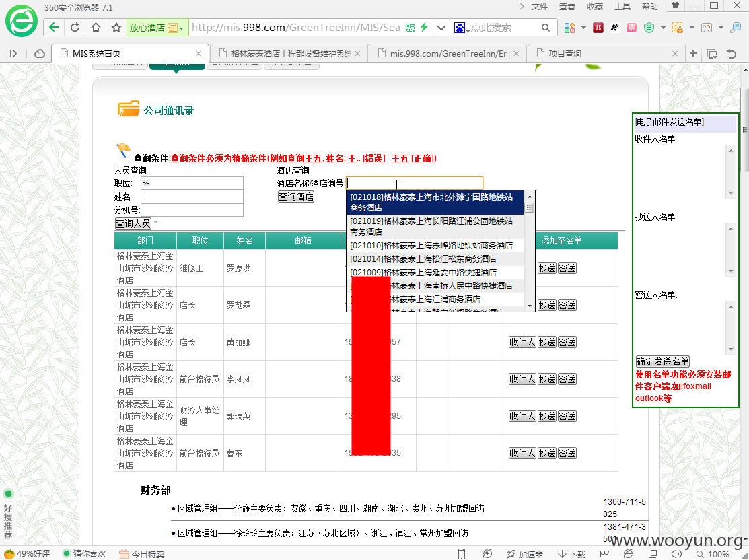Click the browser back arrow button
This screenshot has width=749, height=560.
point(54,27)
